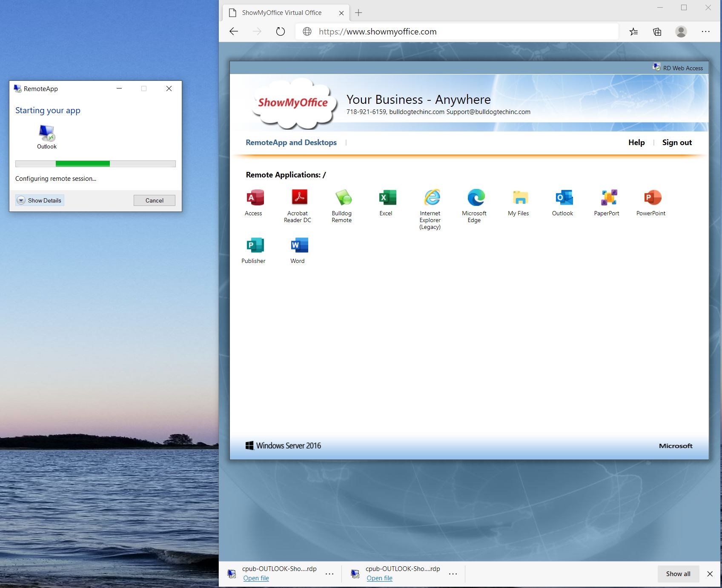This screenshot has width=722, height=588.
Task: Click the 'Starting your app' heading
Action: [x=48, y=110]
